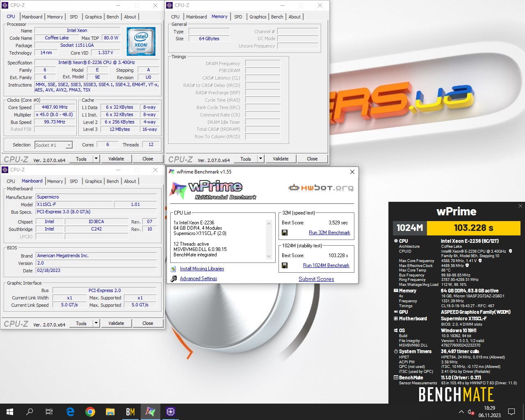Click the Advanced Settings wrench icon
Viewport: 525px width, 420px height.
pyautogui.click(x=173, y=278)
